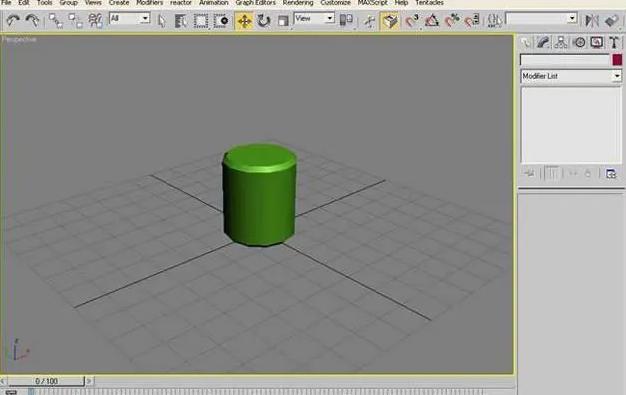Open the 'All' selection filter dropdown
The width and height of the screenshot is (626, 395).
pyautogui.click(x=130, y=18)
